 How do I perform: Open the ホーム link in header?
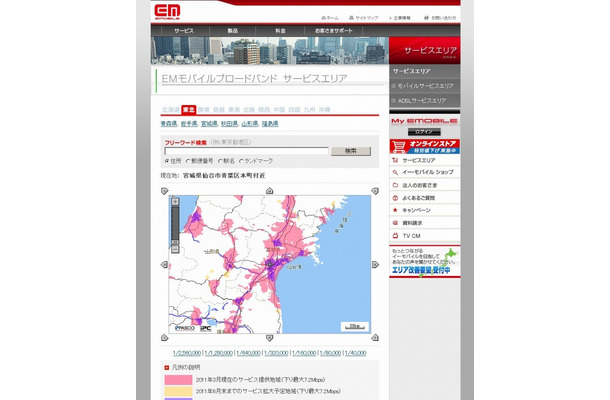330,18
